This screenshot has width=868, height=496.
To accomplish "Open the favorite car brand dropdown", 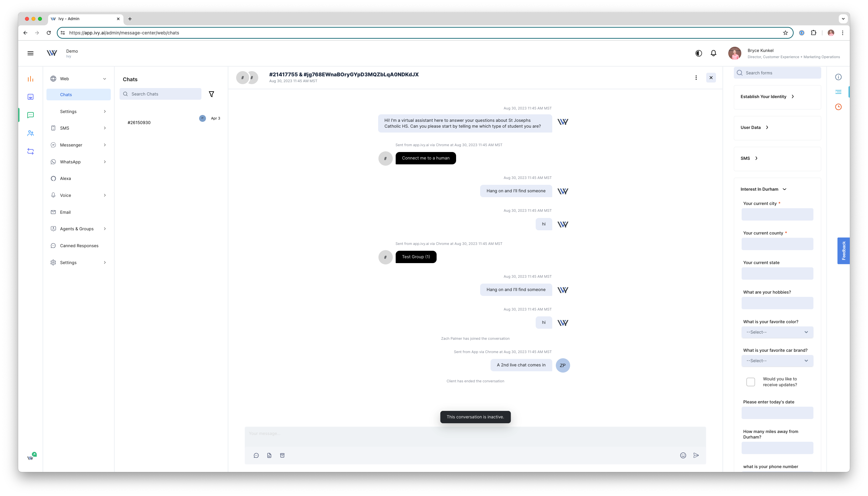I will (777, 361).
